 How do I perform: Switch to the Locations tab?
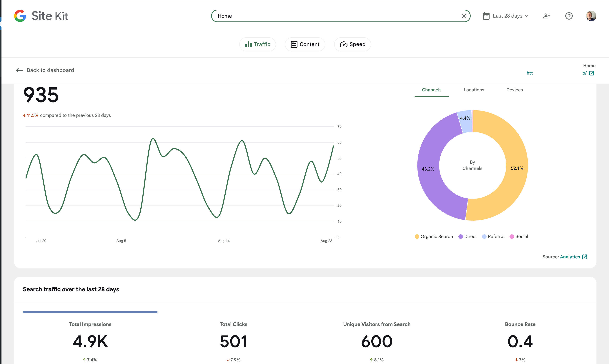pyautogui.click(x=474, y=90)
